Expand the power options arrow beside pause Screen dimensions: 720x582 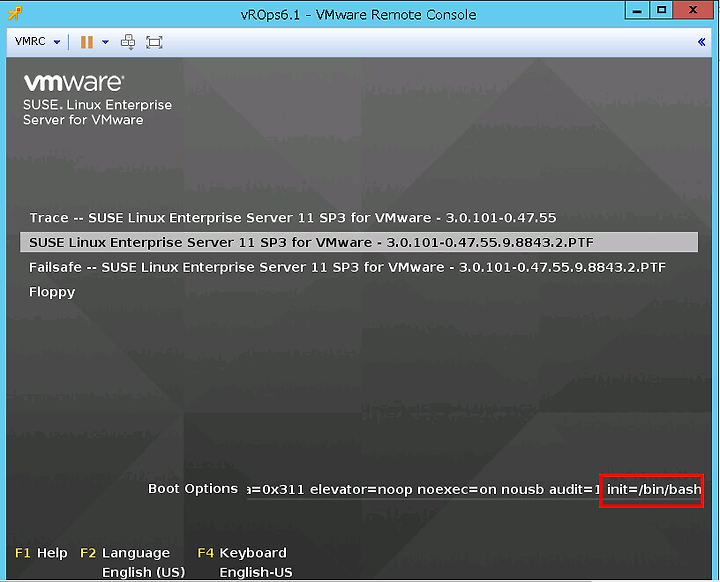tap(106, 42)
